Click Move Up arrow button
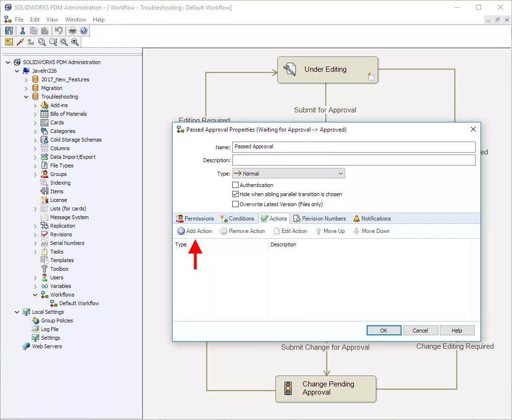Viewport: 512px width, 420px height. (x=330, y=231)
